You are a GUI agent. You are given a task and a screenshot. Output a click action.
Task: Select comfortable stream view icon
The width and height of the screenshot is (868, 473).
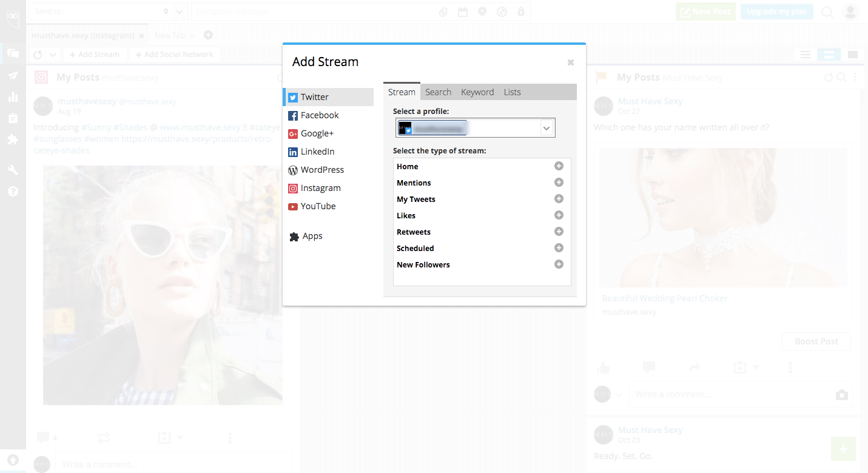(853, 55)
